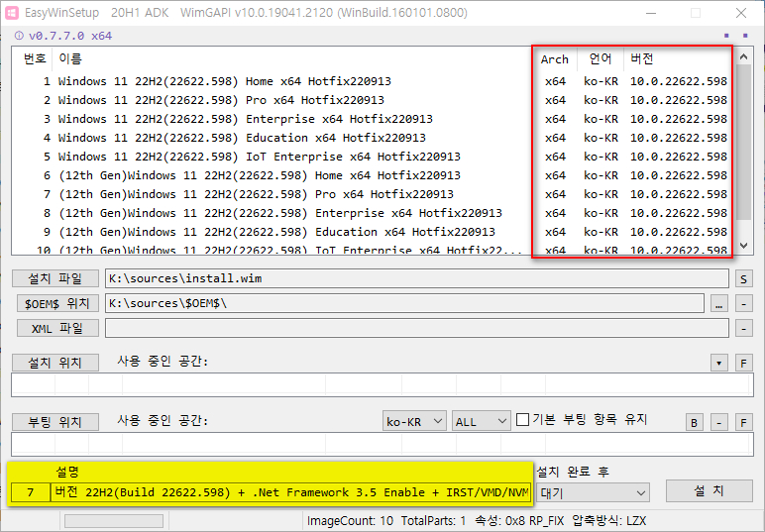Viewport: 765px width, 532px height.
Task: Click the S button beside the install.wim path
Action: (743, 279)
